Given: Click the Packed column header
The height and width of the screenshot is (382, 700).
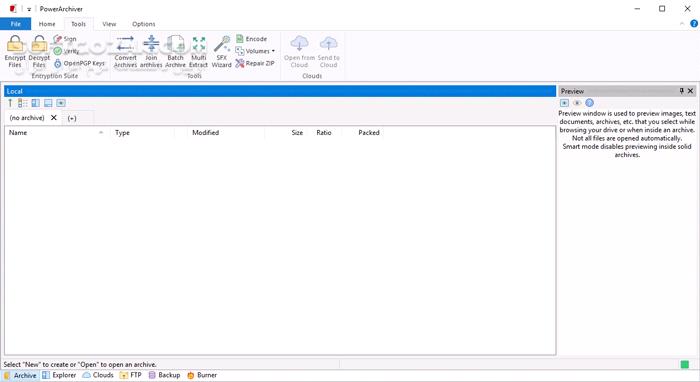Looking at the screenshot, I should click(x=369, y=133).
